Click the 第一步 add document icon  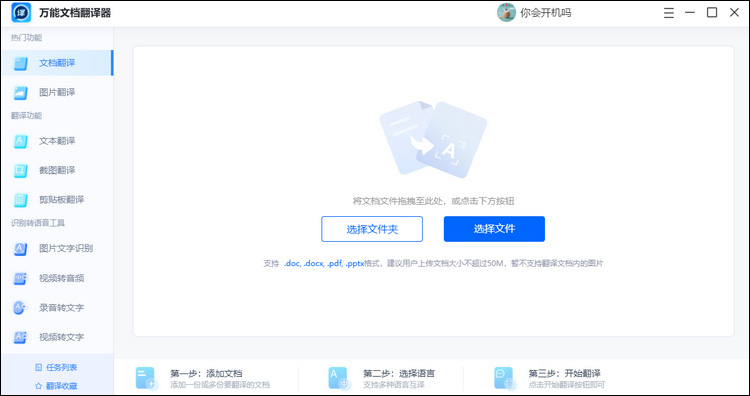click(146, 378)
